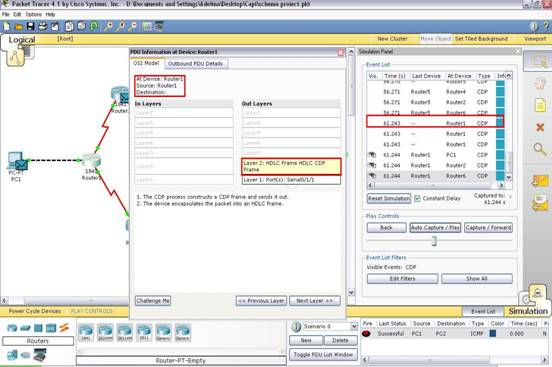Click Out Layers Layer 2 HDLC Frame row

tap(291, 166)
